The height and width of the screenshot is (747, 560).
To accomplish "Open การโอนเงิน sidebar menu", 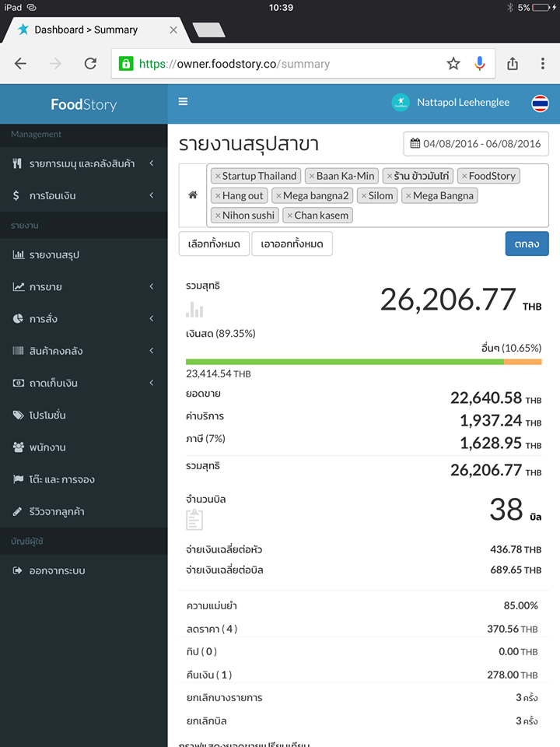I will (83, 195).
